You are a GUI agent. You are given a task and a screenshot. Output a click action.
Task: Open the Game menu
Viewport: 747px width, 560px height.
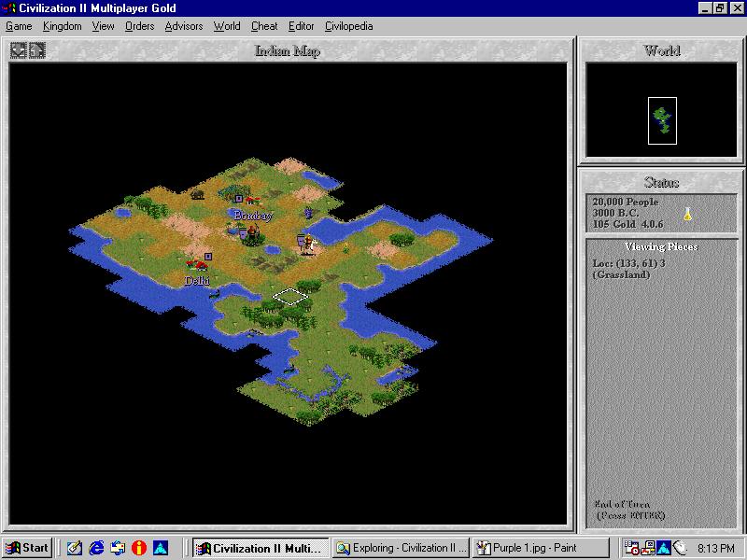19,26
